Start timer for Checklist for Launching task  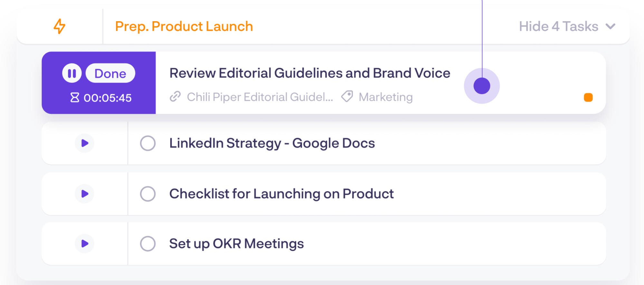pyautogui.click(x=84, y=194)
